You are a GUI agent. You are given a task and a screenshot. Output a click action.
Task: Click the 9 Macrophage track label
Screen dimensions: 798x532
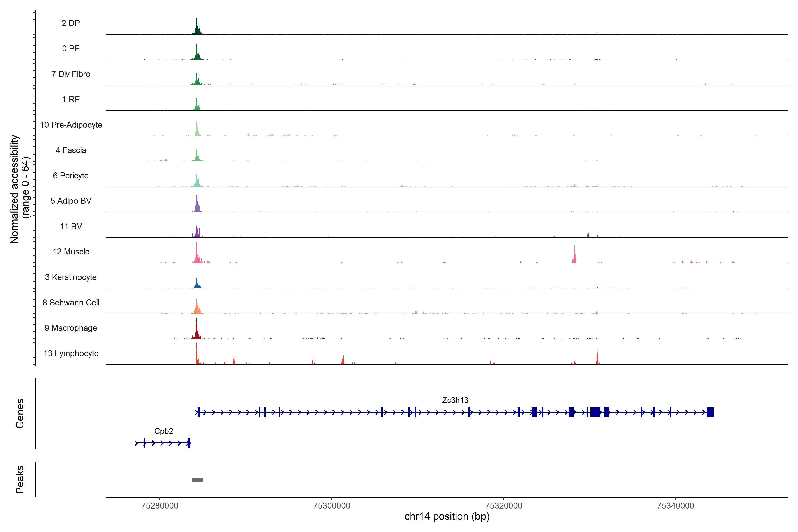(70, 328)
